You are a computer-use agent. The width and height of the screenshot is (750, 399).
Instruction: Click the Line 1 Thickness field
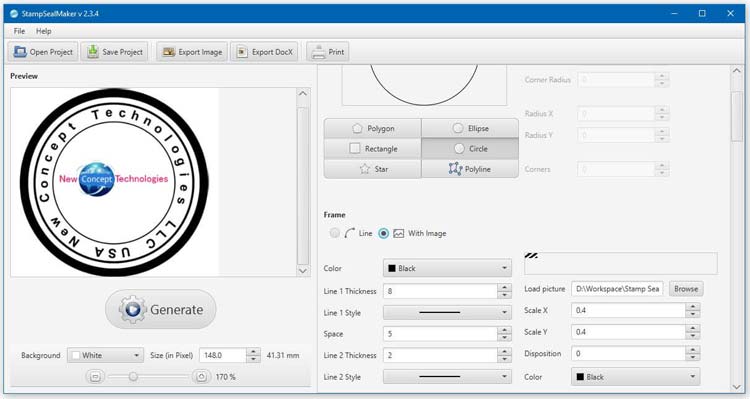click(440, 291)
